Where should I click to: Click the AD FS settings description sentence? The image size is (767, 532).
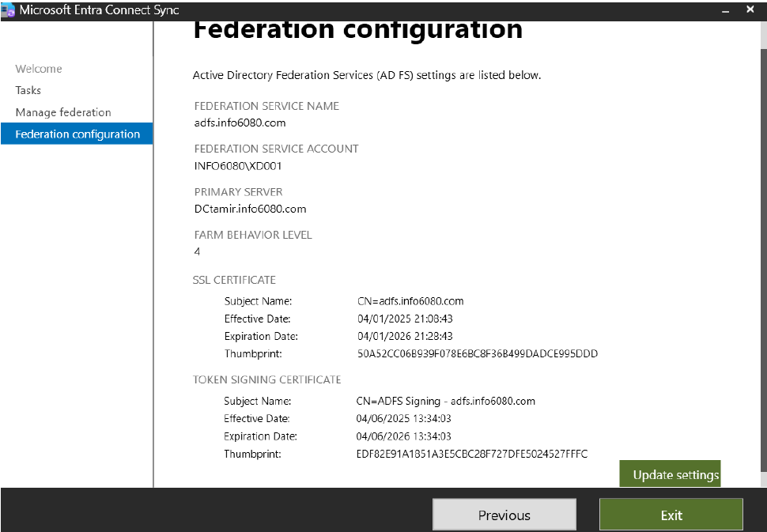[x=367, y=75]
